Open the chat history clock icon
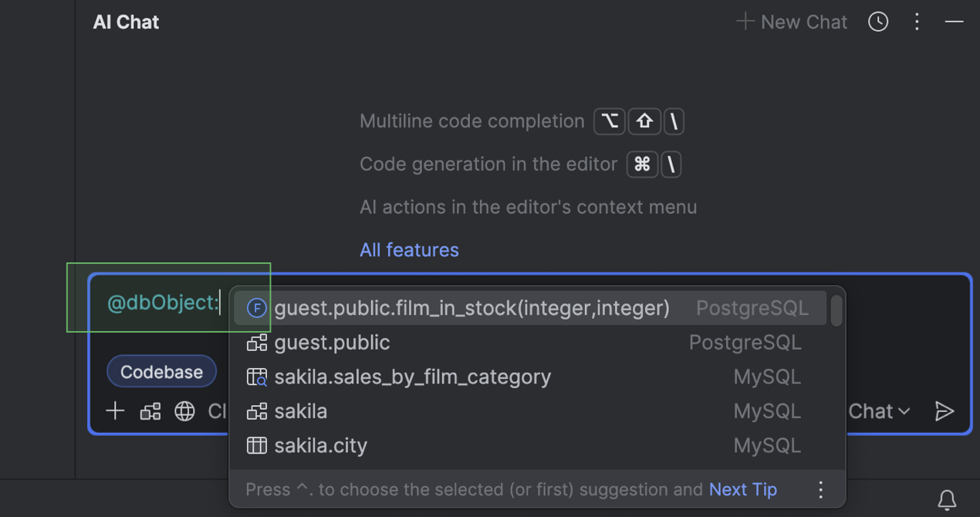This screenshot has width=980, height=517. coord(878,22)
